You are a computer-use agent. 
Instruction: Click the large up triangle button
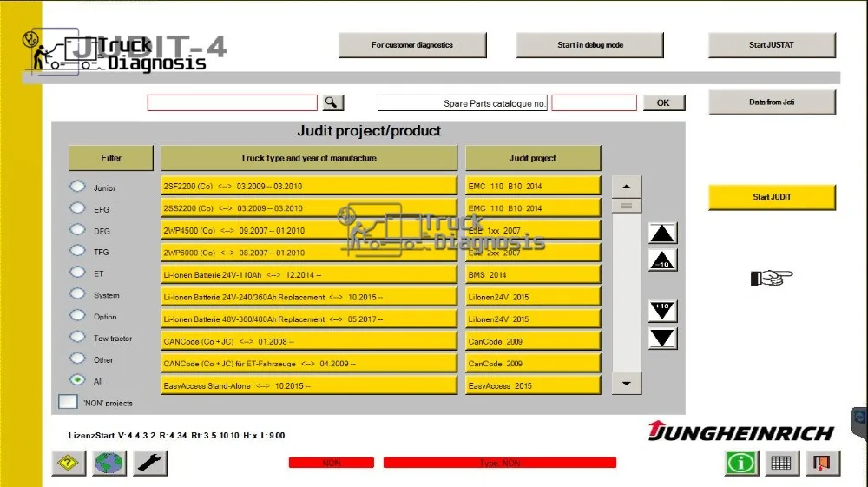pyautogui.click(x=662, y=234)
